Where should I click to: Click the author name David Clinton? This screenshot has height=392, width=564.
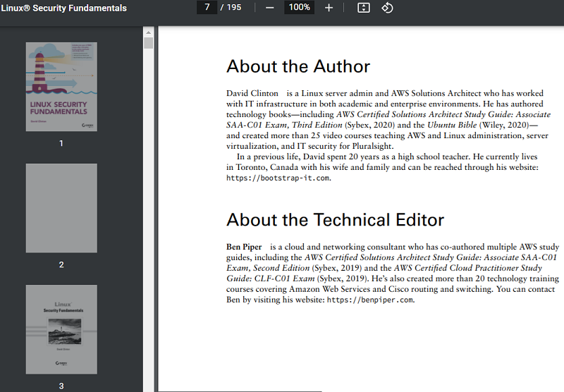click(x=252, y=93)
